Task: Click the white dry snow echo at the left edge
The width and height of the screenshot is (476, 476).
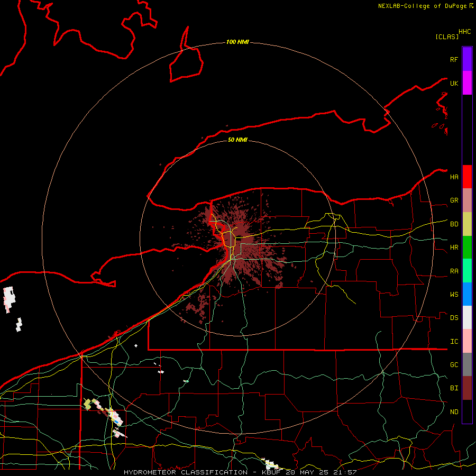Action: pyautogui.click(x=10, y=298)
